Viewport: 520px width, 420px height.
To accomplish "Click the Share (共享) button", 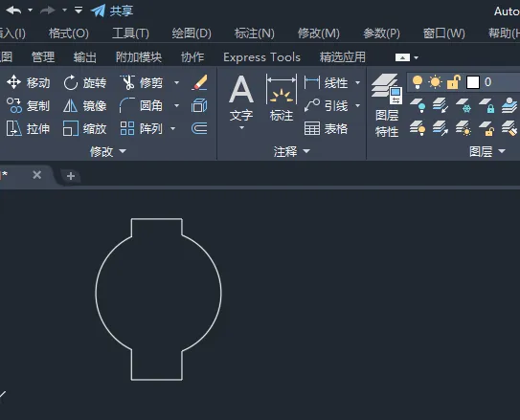I will coord(112,11).
